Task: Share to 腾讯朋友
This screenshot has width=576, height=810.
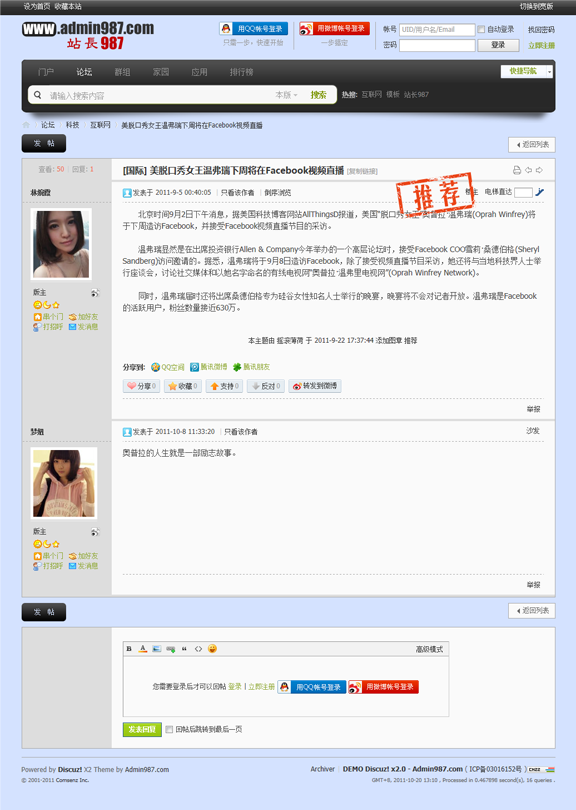Action: click(x=252, y=367)
